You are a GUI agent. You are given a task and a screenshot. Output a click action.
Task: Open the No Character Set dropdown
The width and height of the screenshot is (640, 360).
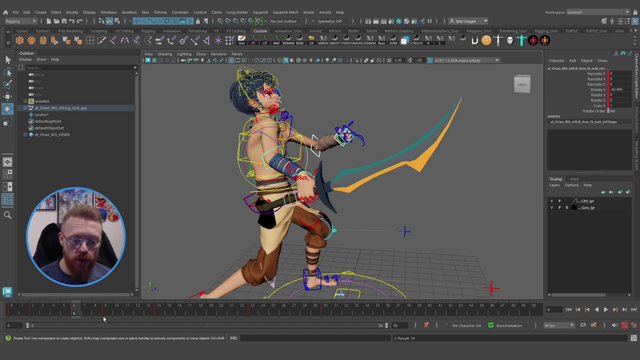click(466, 325)
